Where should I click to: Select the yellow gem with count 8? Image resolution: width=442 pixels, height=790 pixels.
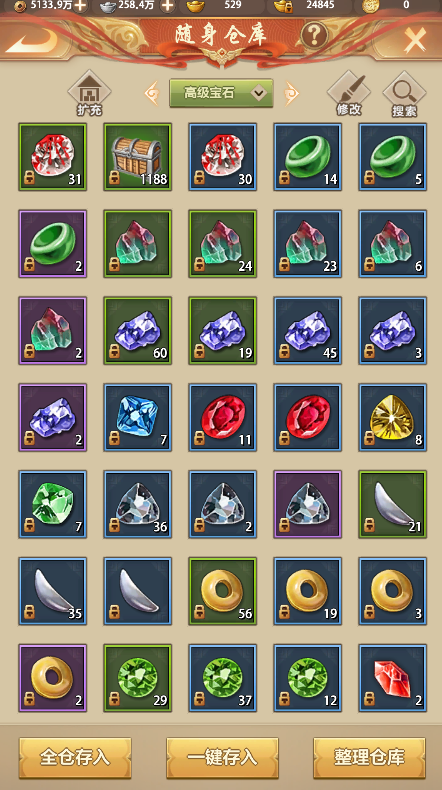[393, 417]
